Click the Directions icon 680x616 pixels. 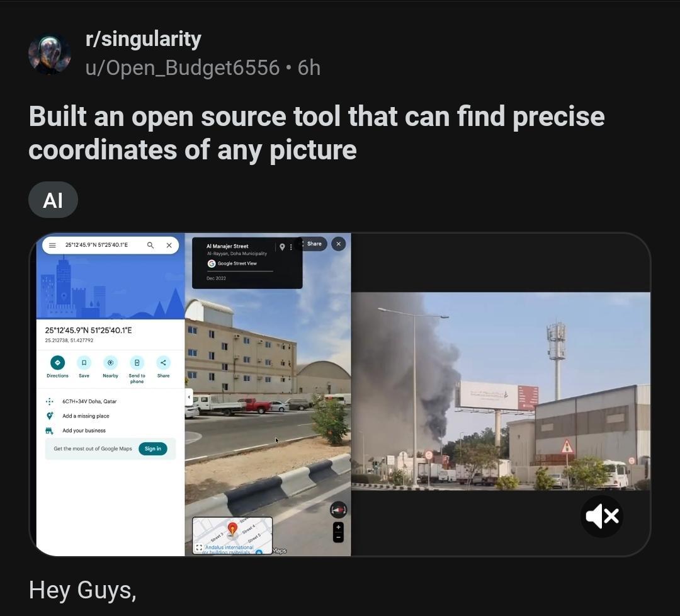coord(57,363)
